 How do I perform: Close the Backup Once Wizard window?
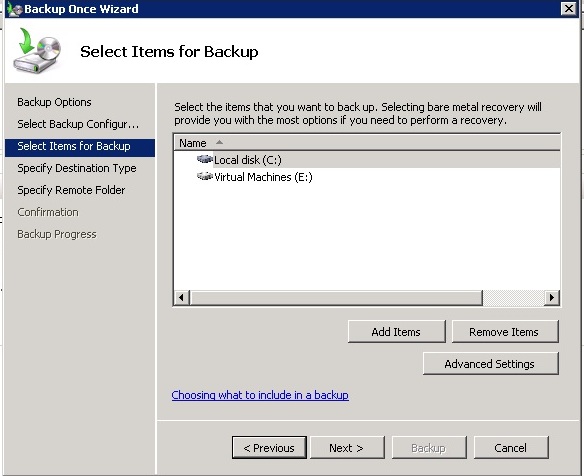[x=569, y=9]
